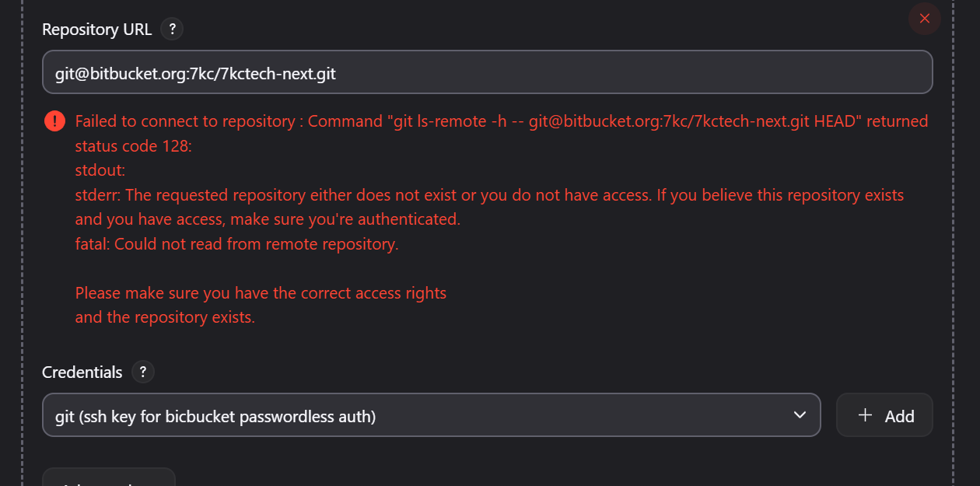Click the "fatal: Could not read" error line
The image size is (980, 486).
click(236, 244)
